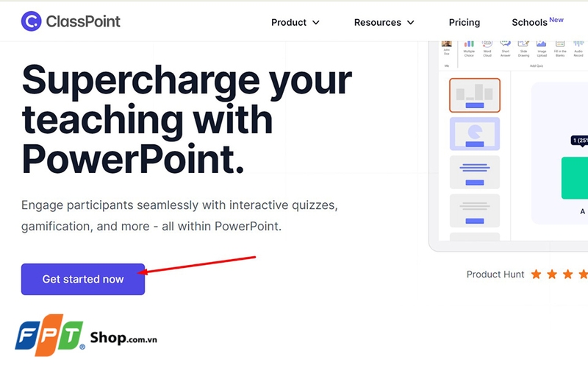This screenshot has width=588, height=368.
Task: Open the third slide thumbnail with text lines
Action: 474,172
